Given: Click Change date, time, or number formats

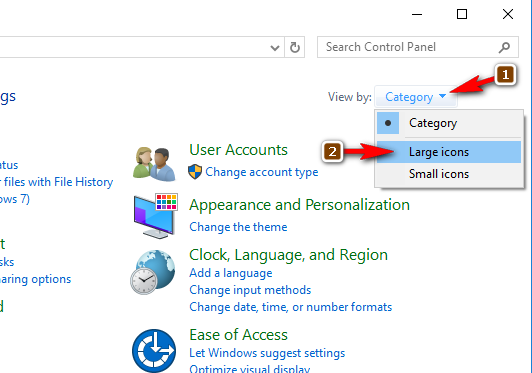Looking at the screenshot, I should 290,307.
